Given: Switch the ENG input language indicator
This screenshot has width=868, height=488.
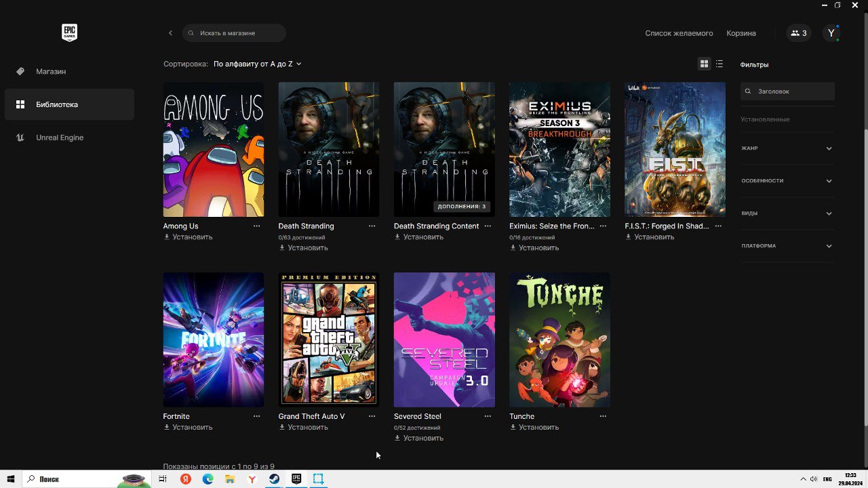Looking at the screenshot, I should tap(827, 479).
